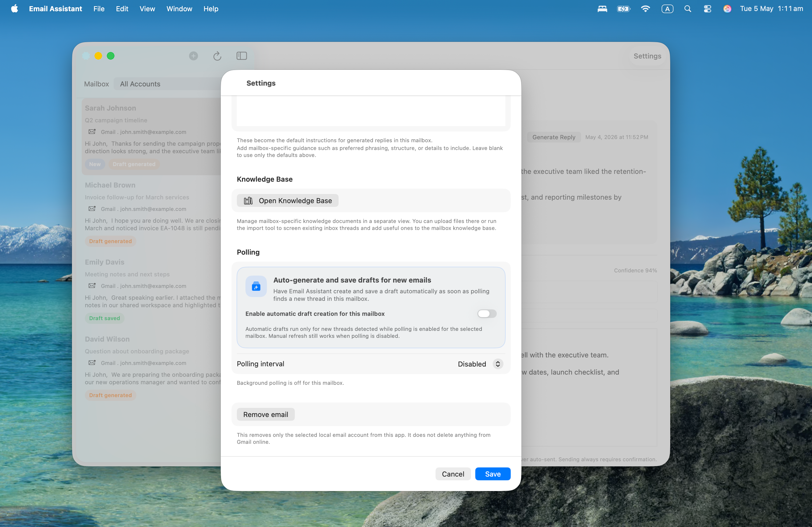The height and width of the screenshot is (527, 812).
Task: Click the New badge on Sarah Johnson's email
Action: pyautogui.click(x=95, y=164)
